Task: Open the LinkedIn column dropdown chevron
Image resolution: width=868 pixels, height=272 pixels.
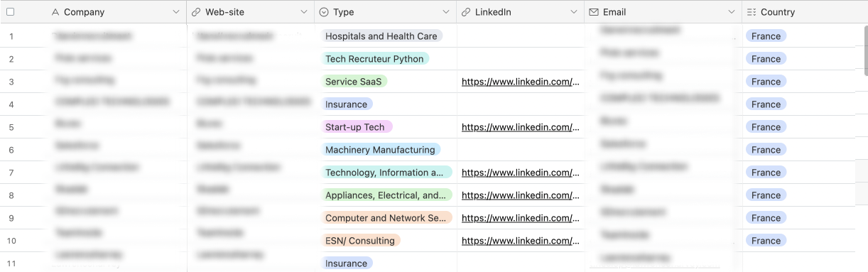Action: point(574,12)
